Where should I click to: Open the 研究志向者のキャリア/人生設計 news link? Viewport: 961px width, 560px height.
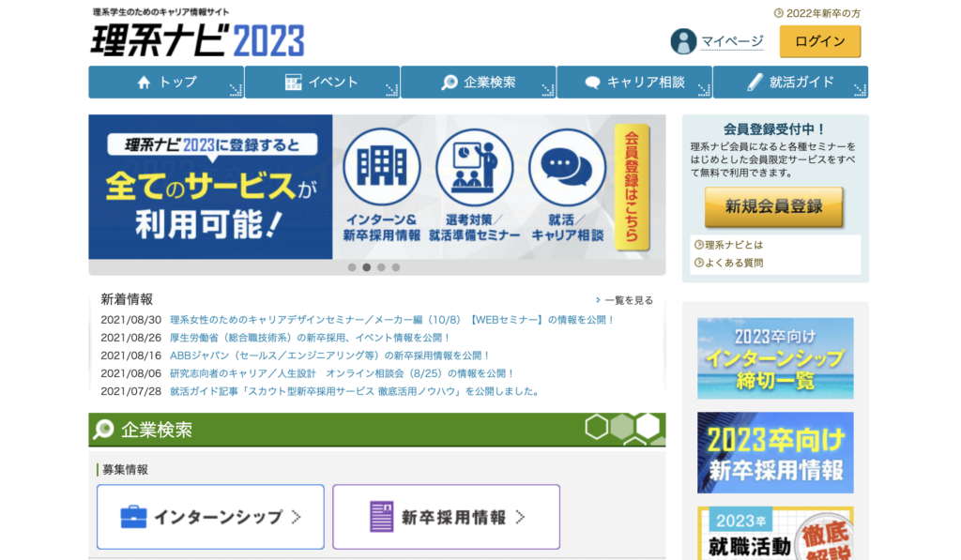(342, 373)
